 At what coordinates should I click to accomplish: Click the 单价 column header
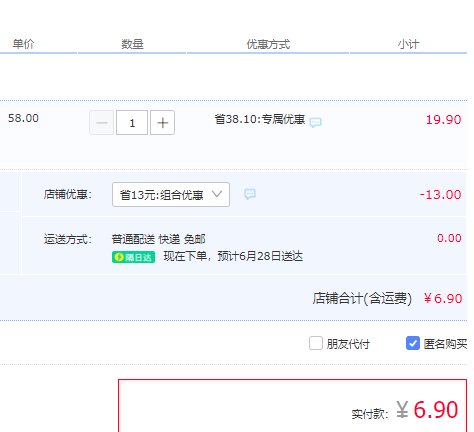23,44
